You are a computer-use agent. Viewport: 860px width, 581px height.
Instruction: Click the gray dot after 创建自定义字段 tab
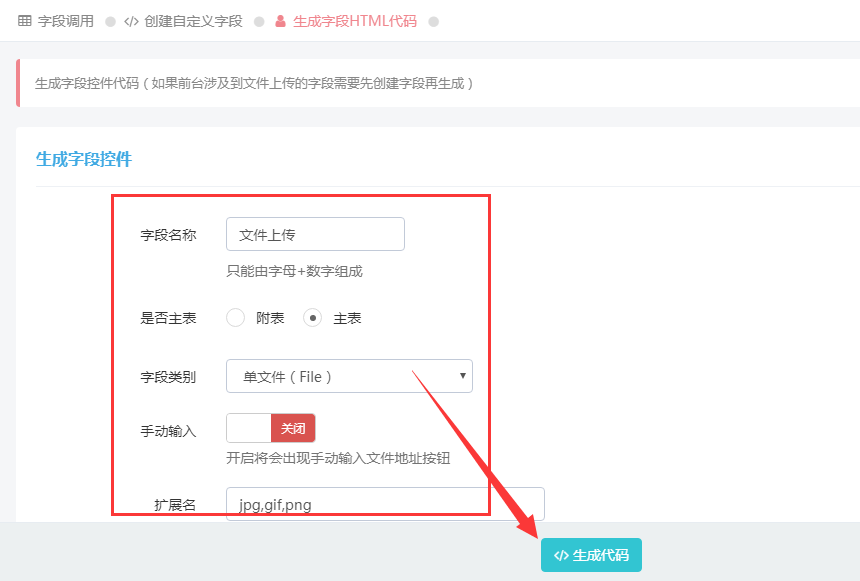click(259, 22)
